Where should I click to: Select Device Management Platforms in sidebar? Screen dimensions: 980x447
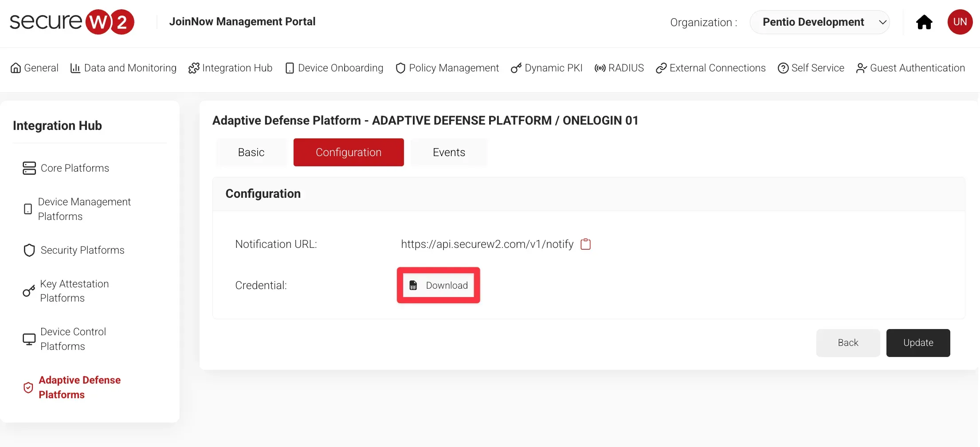tap(84, 209)
